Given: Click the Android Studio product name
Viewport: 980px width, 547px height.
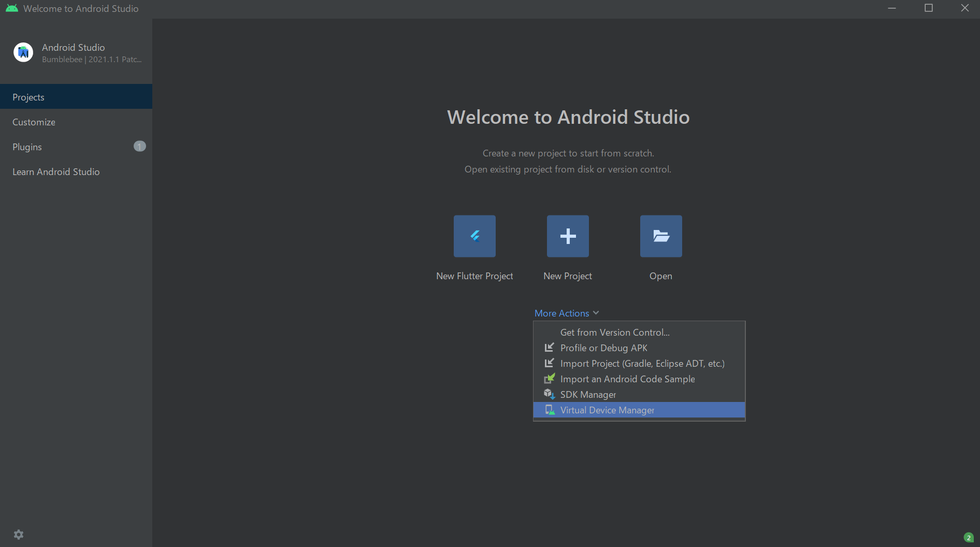Looking at the screenshot, I should click(x=73, y=47).
